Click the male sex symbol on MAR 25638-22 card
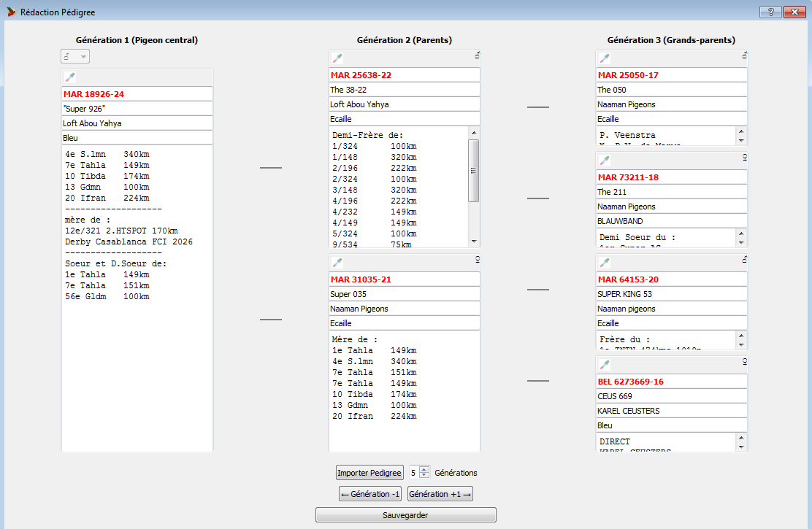Screen dimensions: 812x529 (x=478, y=54)
